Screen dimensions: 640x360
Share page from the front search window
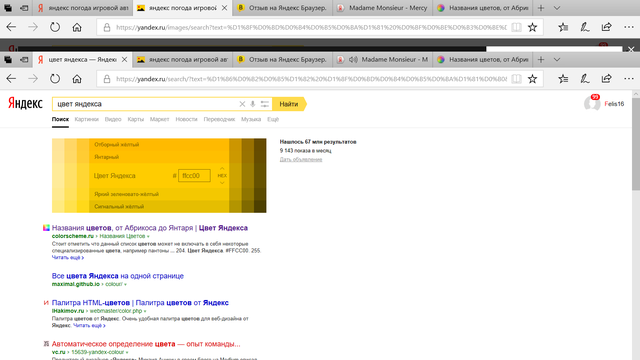click(x=607, y=79)
